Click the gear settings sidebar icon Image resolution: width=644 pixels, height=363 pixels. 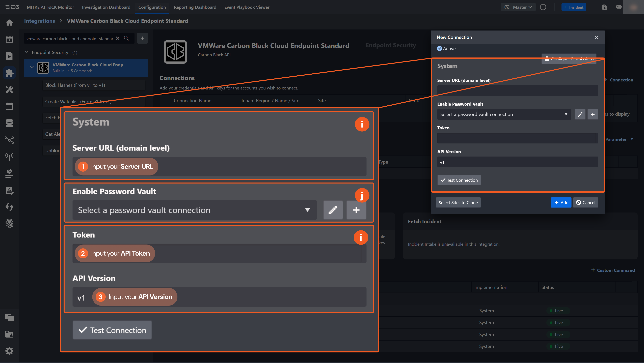pos(9,351)
